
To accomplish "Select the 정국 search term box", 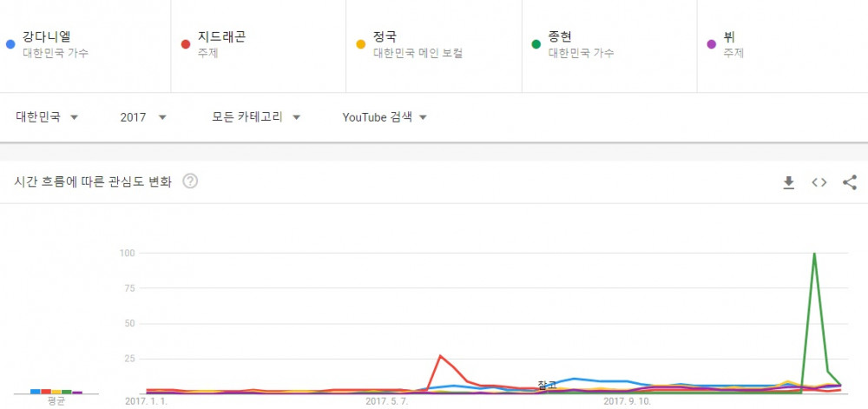I will (x=433, y=45).
